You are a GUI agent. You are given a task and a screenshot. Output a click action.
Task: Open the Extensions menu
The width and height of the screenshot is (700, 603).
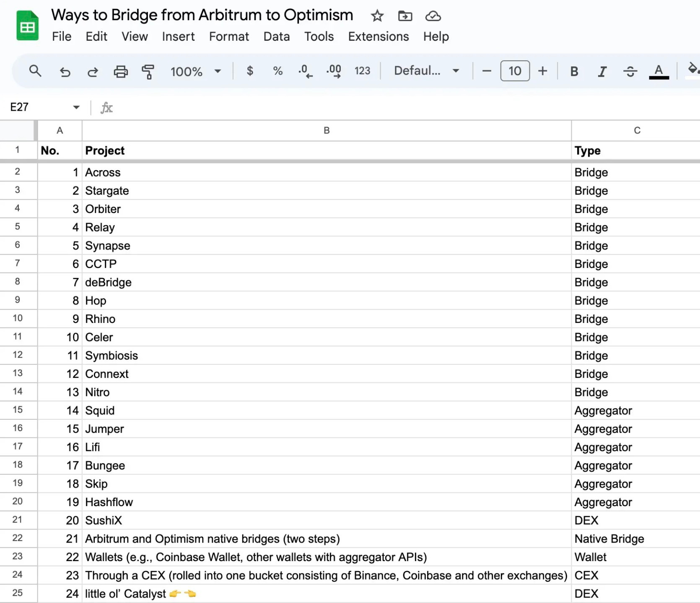click(x=379, y=36)
